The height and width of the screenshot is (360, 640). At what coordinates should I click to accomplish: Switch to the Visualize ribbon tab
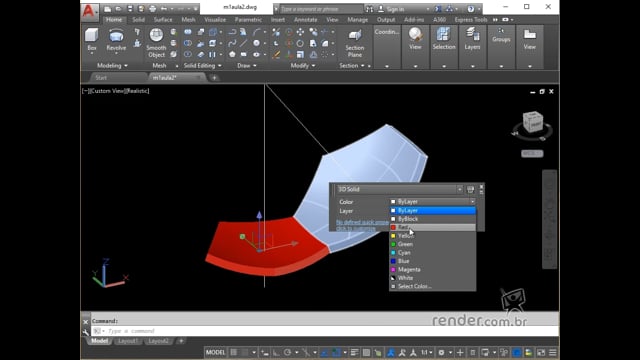coord(215,20)
